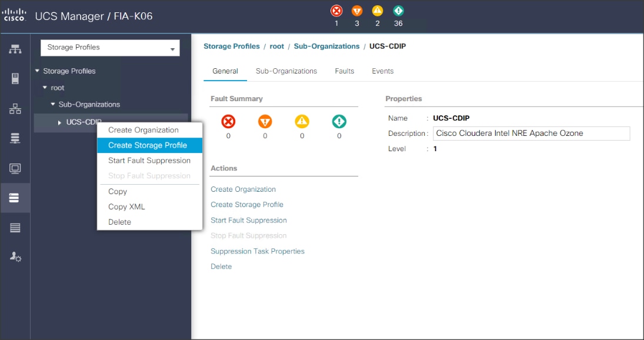Image resolution: width=644 pixels, height=340 pixels.
Task: Select the VM navigation icon
Action: click(15, 169)
